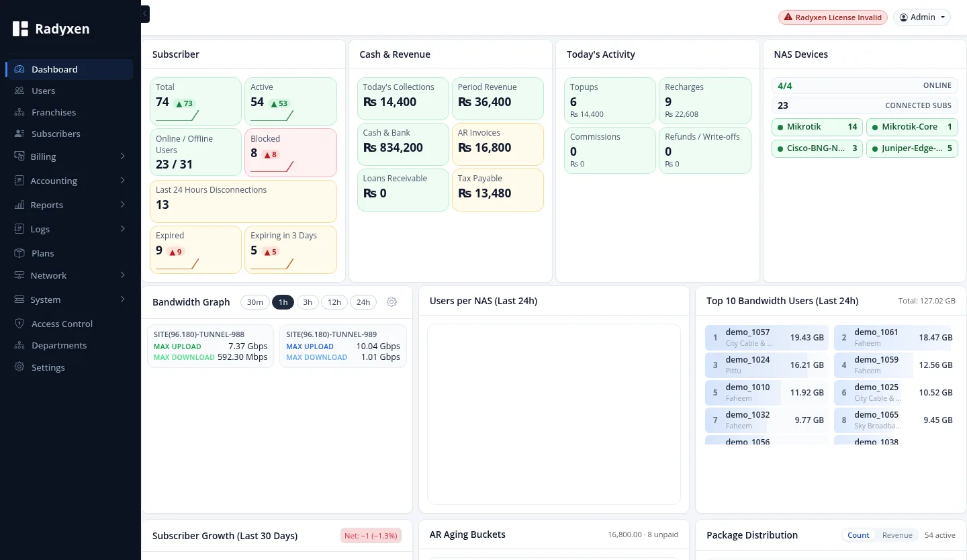967x560 pixels.
Task: Select demo_1057 top bandwidth user
Action: pos(767,338)
